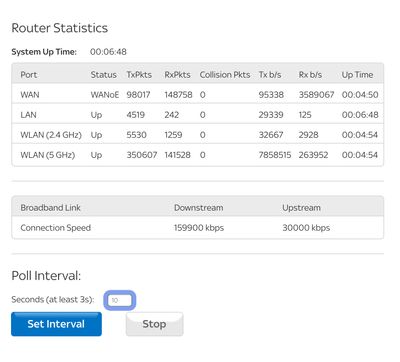Select WAN Tx b/s value 95338

coord(271,95)
